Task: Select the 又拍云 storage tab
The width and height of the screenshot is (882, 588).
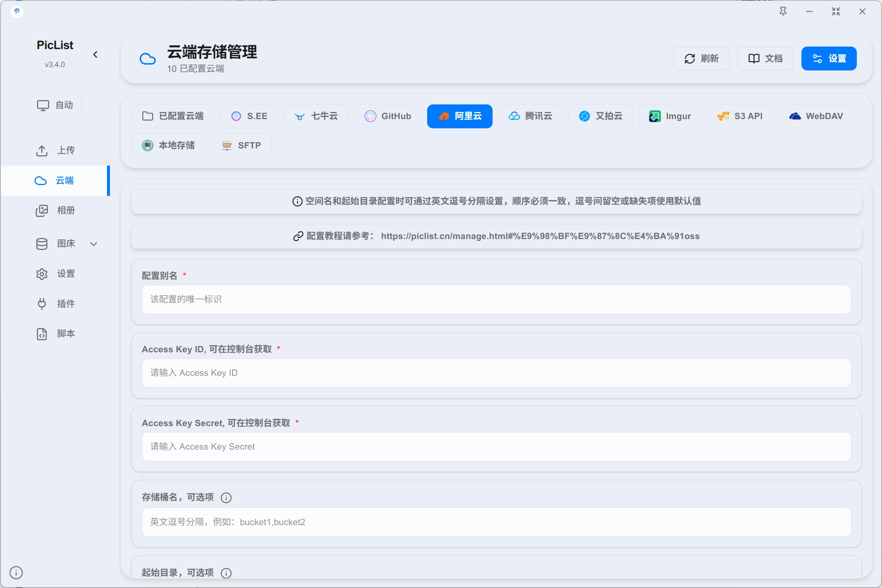Action: [600, 116]
